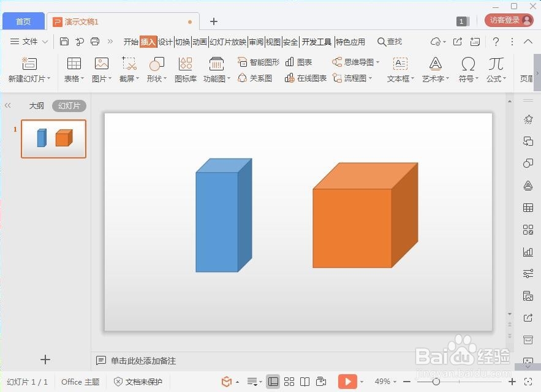Image resolution: width=541 pixels, height=392 pixels.
Task: Open the 开始 ribbon tab
Action: pyautogui.click(x=131, y=42)
